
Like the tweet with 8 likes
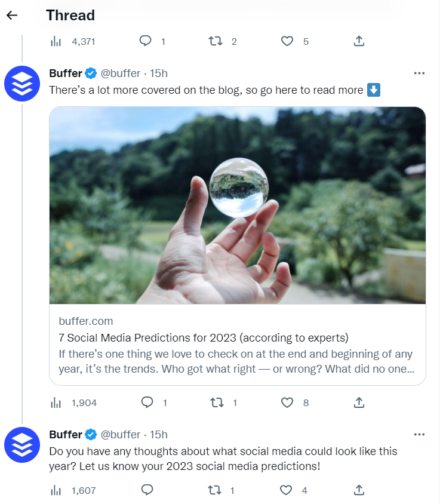tap(287, 402)
